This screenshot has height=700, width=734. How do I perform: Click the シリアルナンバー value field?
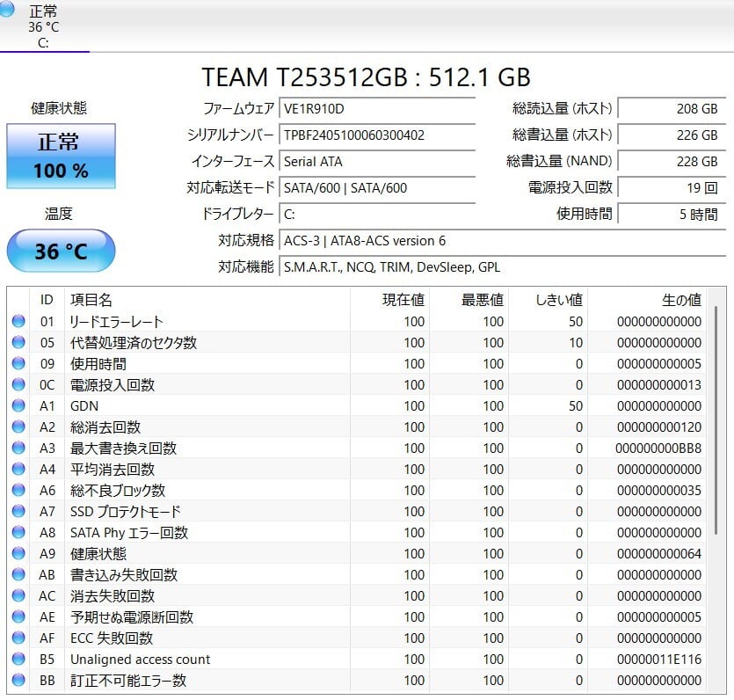(377, 135)
